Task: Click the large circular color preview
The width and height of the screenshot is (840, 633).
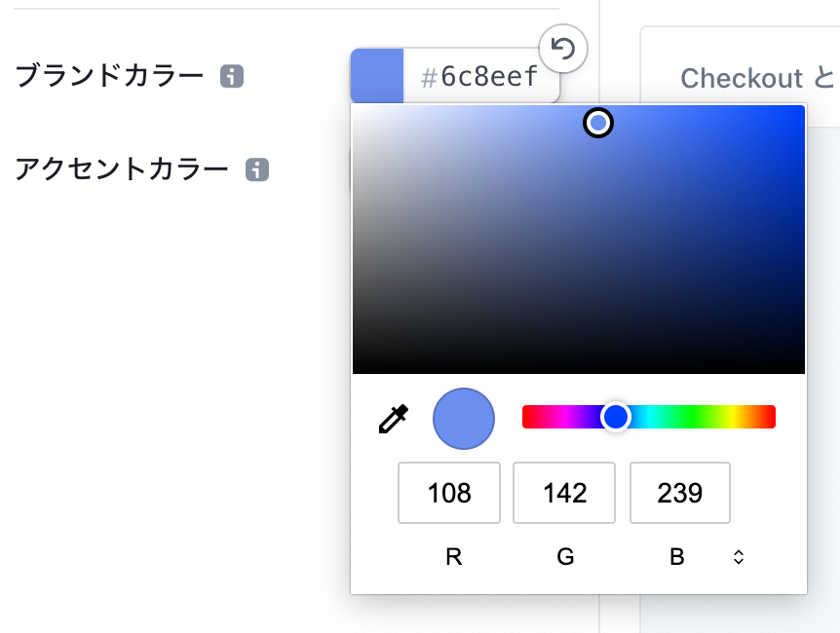Action: click(464, 417)
